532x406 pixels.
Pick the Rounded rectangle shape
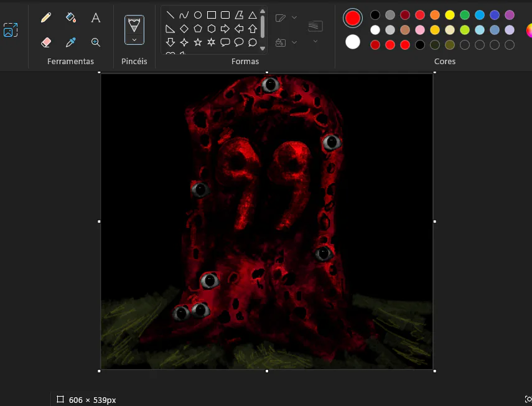click(x=225, y=15)
